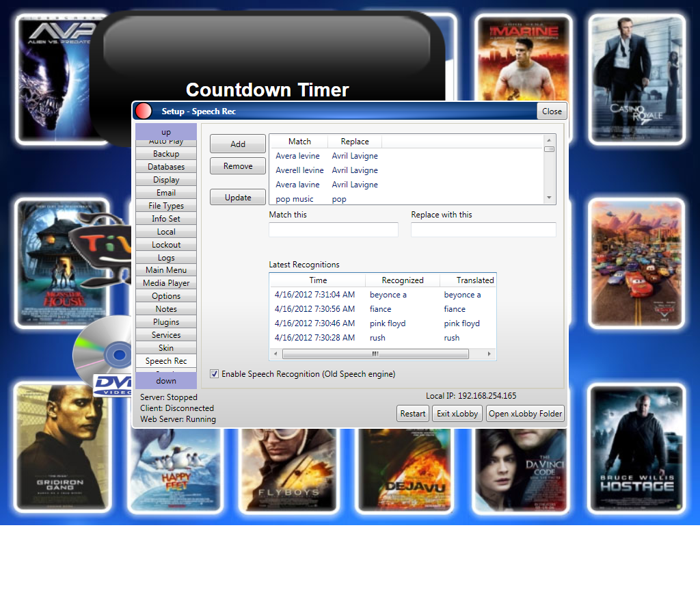Click the Update button
This screenshot has height=597, width=700.
click(x=238, y=197)
